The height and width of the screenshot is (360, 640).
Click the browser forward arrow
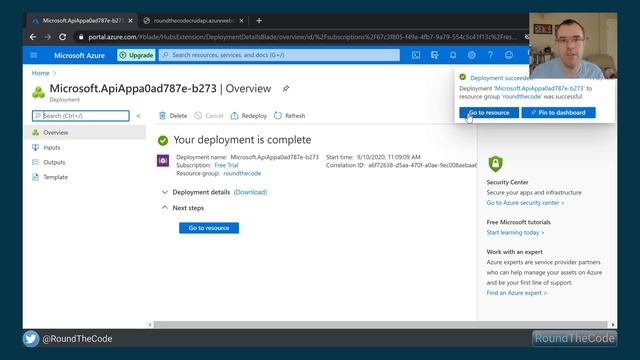48,37
